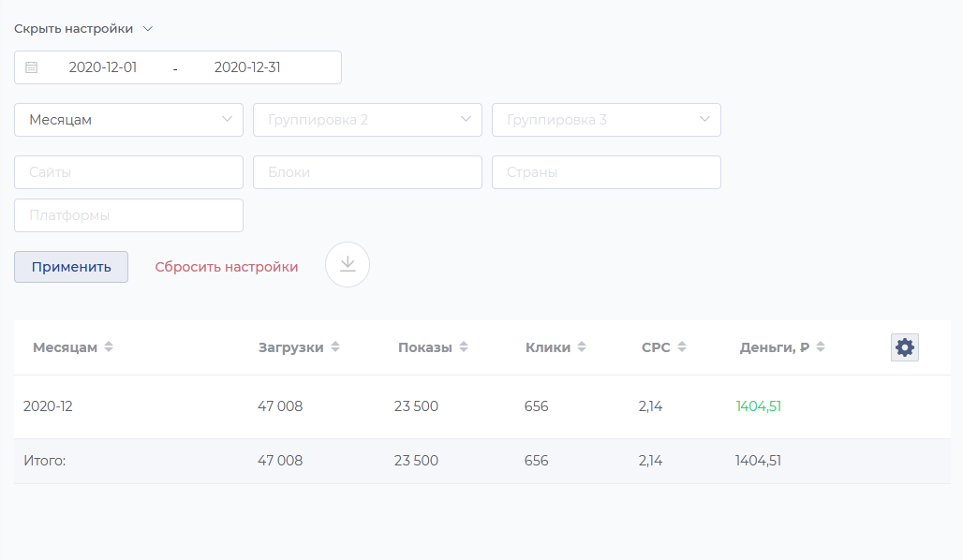Click into the Платформы filter field
963x560 pixels.
(x=128, y=215)
